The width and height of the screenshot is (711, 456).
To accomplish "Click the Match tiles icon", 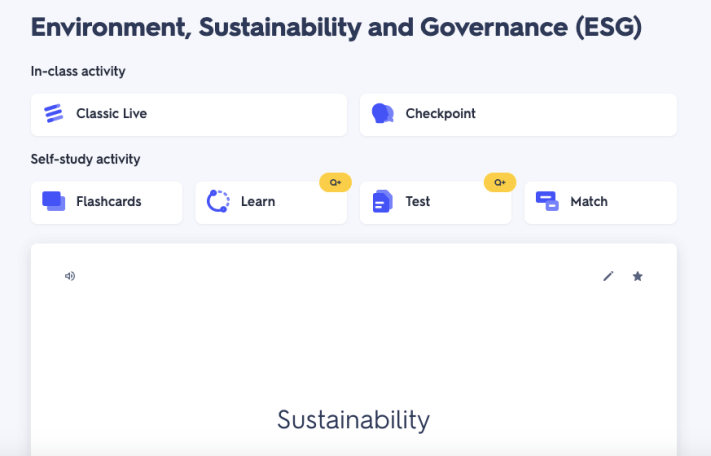I will [x=546, y=201].
